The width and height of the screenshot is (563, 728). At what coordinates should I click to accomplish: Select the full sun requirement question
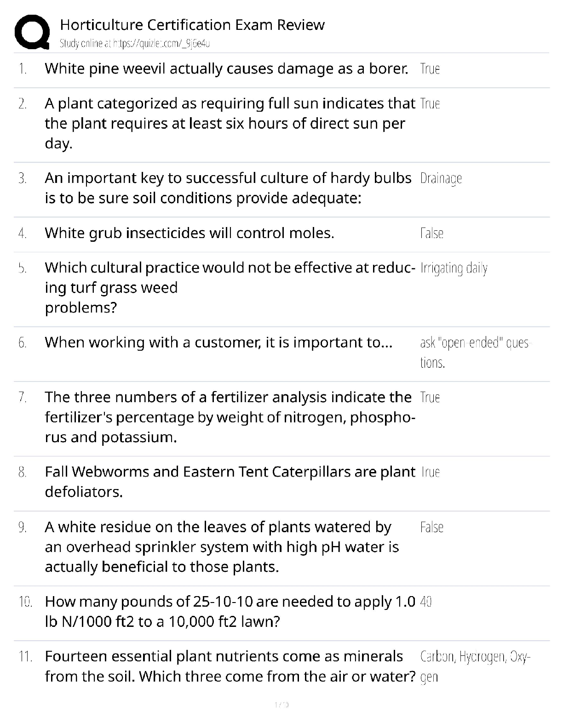point(230,123)
